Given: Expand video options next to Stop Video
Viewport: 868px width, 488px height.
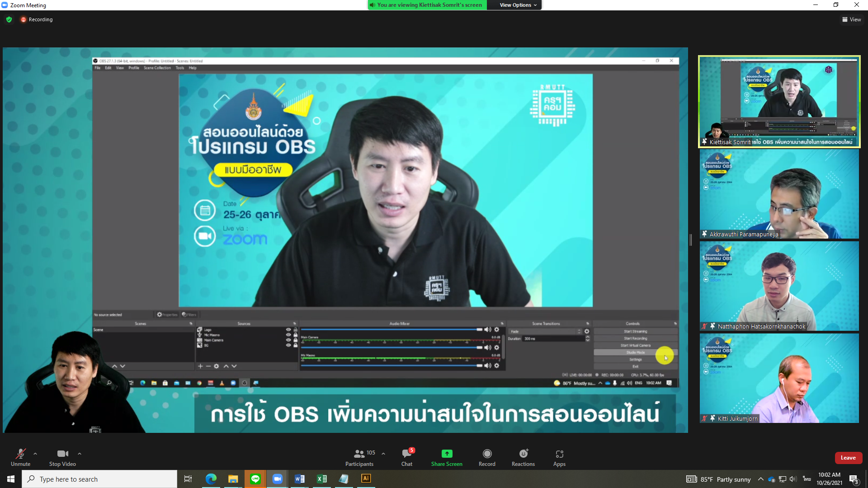Looking at the screenshot, I should tap(80, 454).
